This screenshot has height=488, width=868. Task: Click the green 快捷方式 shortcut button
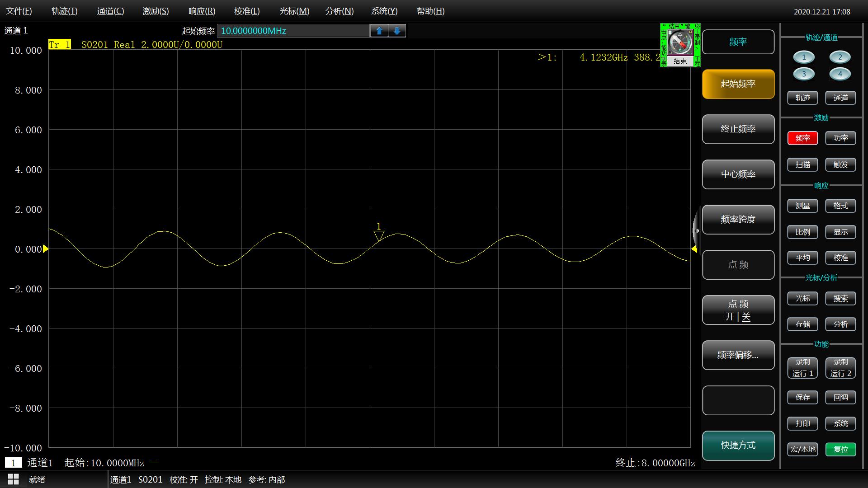coord(738,446)
